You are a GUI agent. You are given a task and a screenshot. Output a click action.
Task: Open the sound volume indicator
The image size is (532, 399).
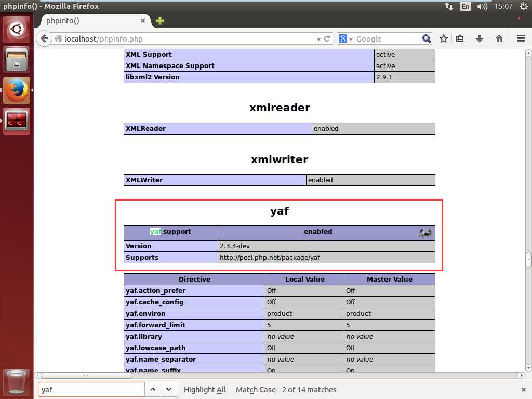[482, 6]
